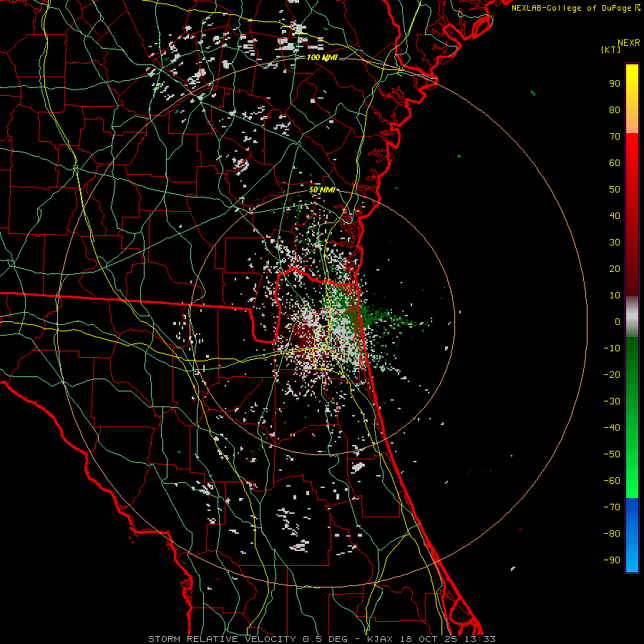Viewport: 644px width, 644px height.
Task: Select the 10 value on the velocity scale
Action: 615,296
